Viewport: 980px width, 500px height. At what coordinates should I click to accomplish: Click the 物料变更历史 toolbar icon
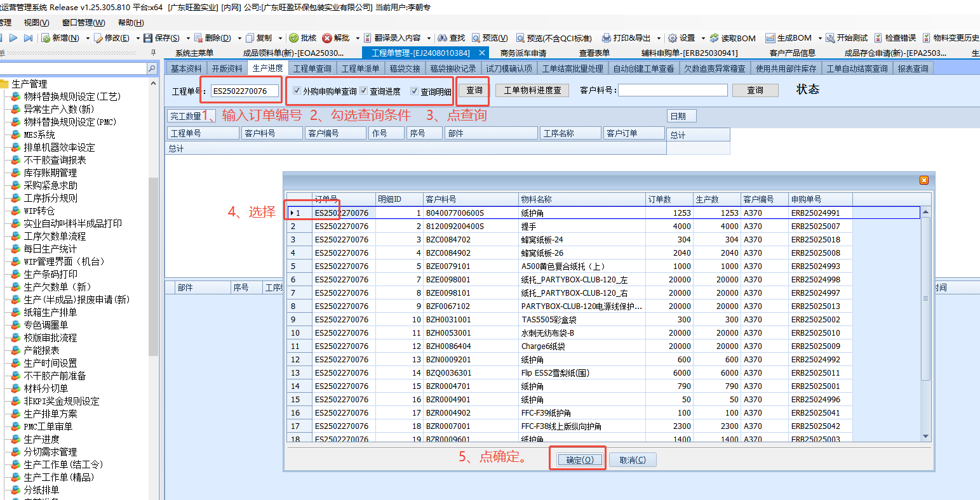pyautogui.click(x=927, y=38)
